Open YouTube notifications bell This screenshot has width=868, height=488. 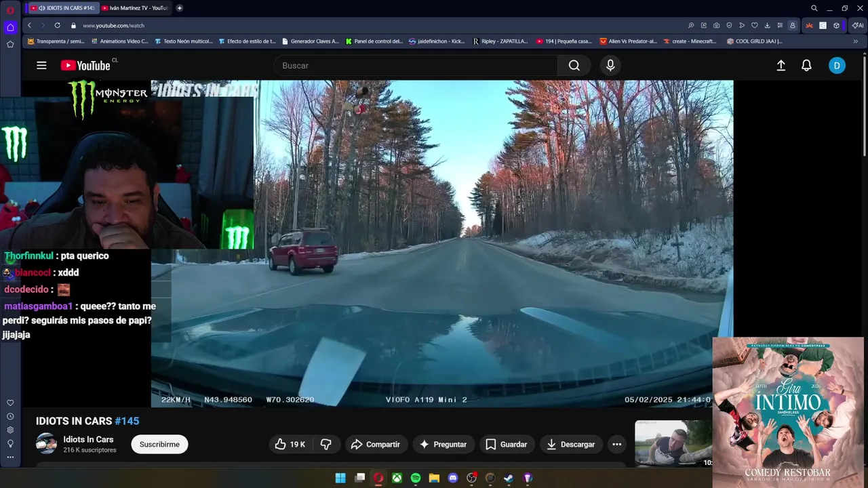pos(806,66)
